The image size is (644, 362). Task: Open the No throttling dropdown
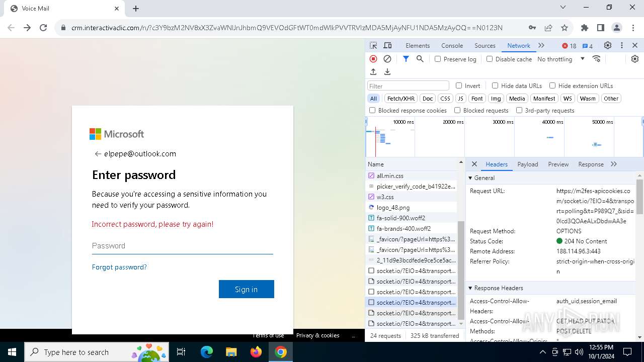[x=561, y=59]
